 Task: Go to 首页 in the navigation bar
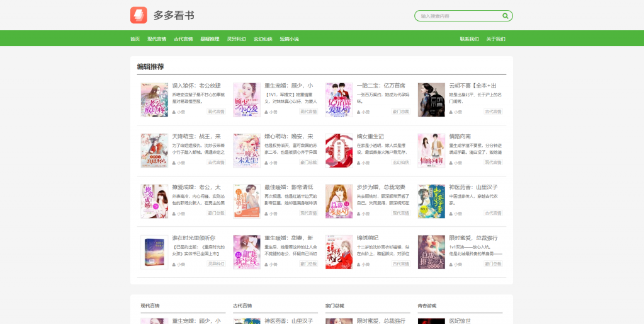tap(135, 39)
